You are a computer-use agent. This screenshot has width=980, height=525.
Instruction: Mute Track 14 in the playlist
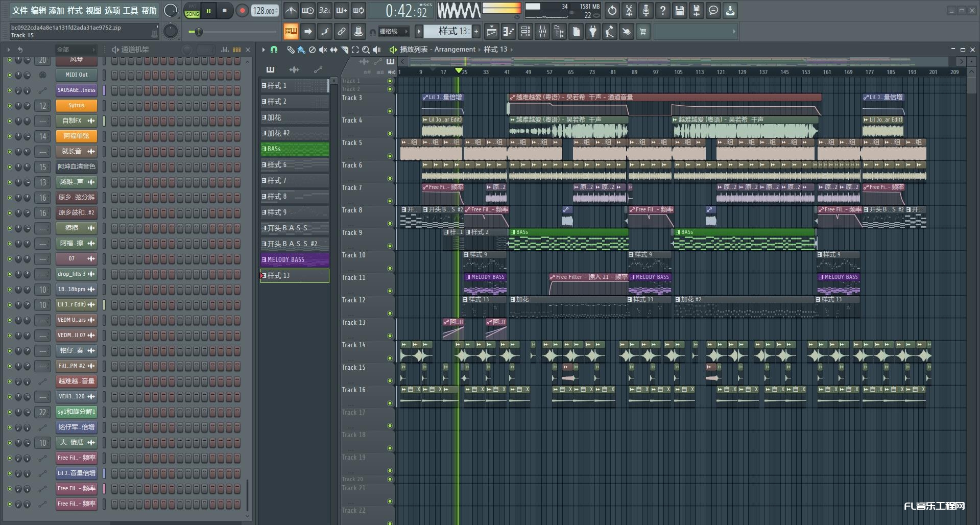[390, 358]
